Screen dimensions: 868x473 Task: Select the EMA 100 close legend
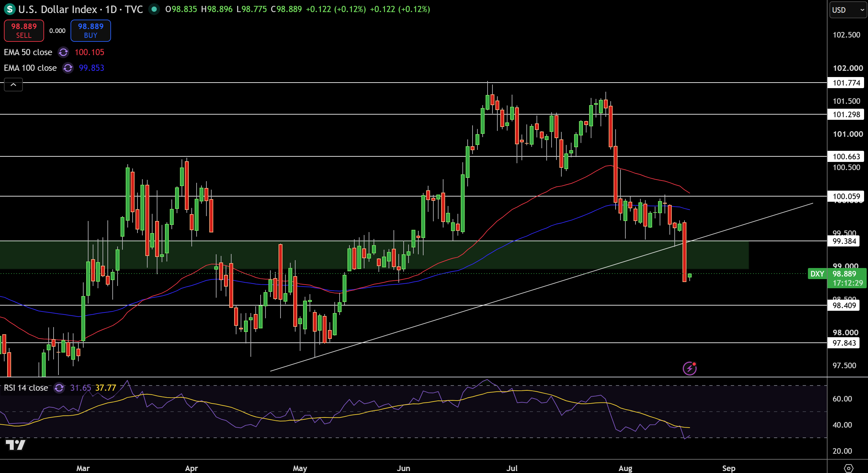[30, 68]
